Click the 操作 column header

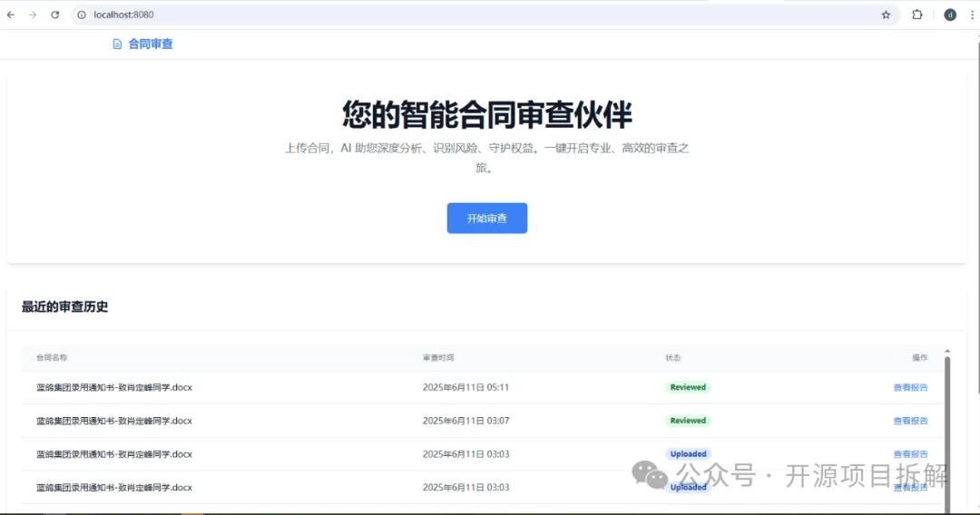click(920, 358)
